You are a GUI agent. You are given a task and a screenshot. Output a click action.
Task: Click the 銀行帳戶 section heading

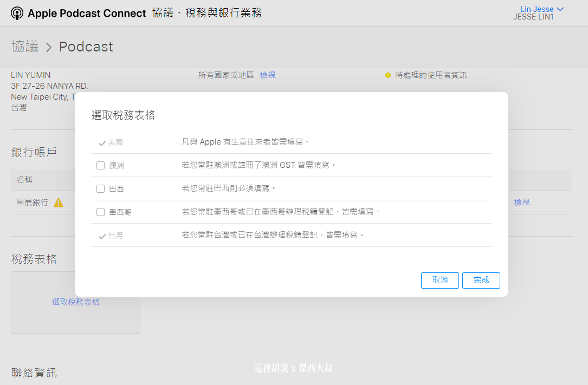click(x=34, y=152)
